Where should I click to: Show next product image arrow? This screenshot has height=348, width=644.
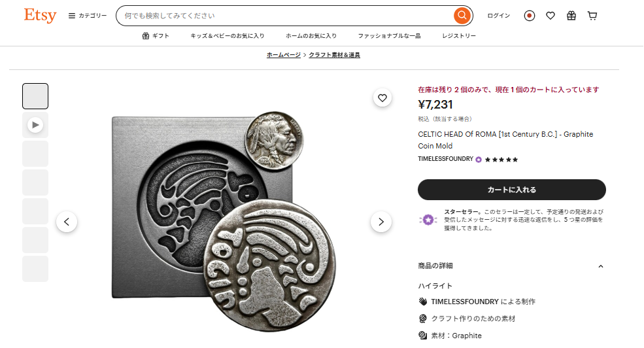tap(381, 222)
